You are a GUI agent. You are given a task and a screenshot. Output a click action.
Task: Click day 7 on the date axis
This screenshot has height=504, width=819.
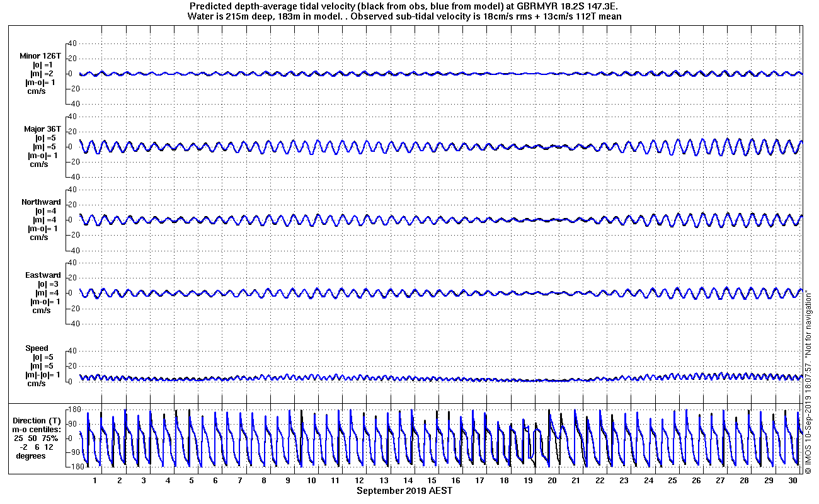(x=240, y=480)
